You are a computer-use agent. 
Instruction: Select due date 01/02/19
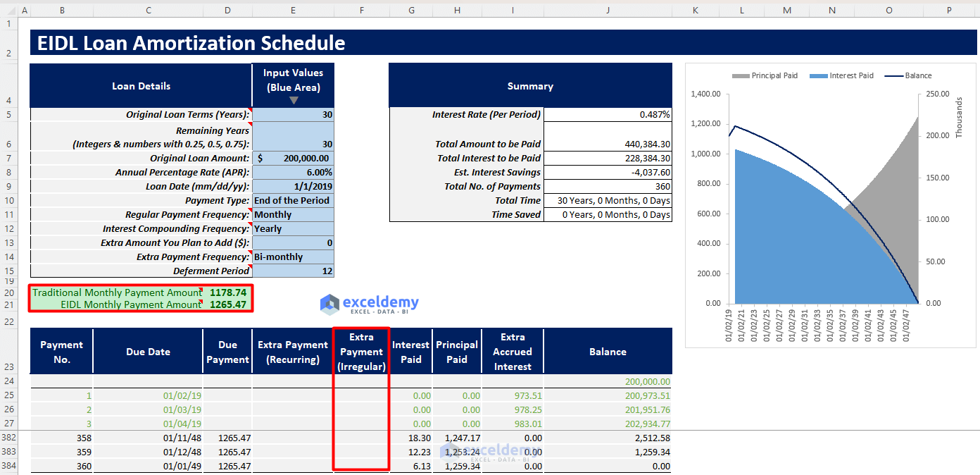148,396
